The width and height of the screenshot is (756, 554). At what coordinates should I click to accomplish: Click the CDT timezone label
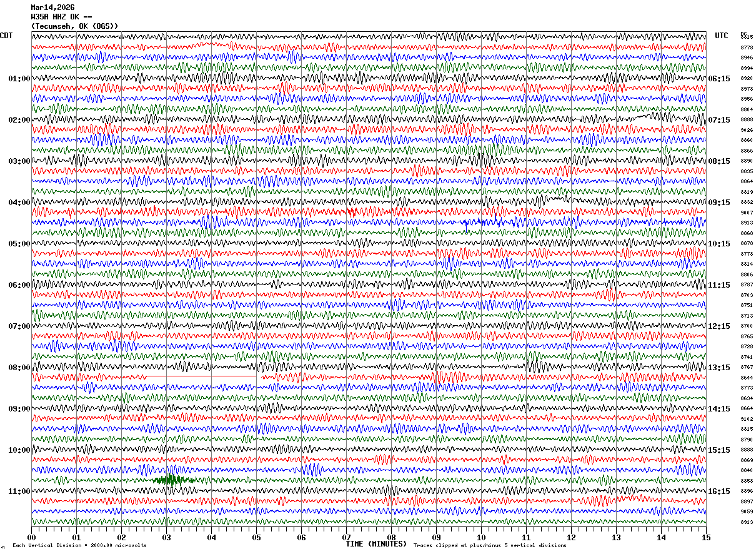coord(6,36)
